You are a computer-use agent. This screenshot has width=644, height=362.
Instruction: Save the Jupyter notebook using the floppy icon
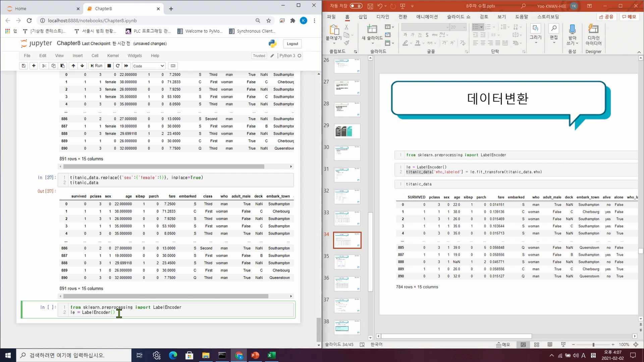23,66
